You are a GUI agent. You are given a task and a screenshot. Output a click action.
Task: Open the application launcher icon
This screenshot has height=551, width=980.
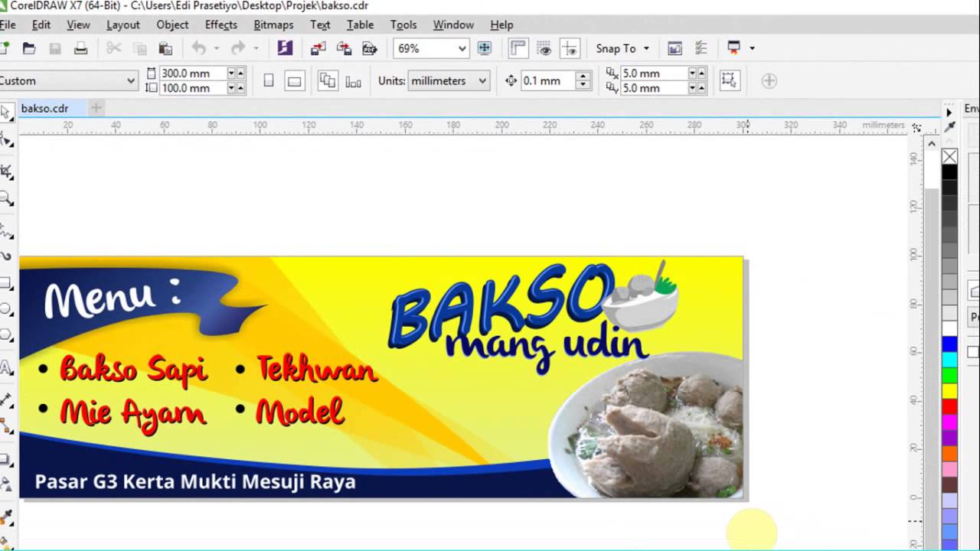[x=733, y=48]
